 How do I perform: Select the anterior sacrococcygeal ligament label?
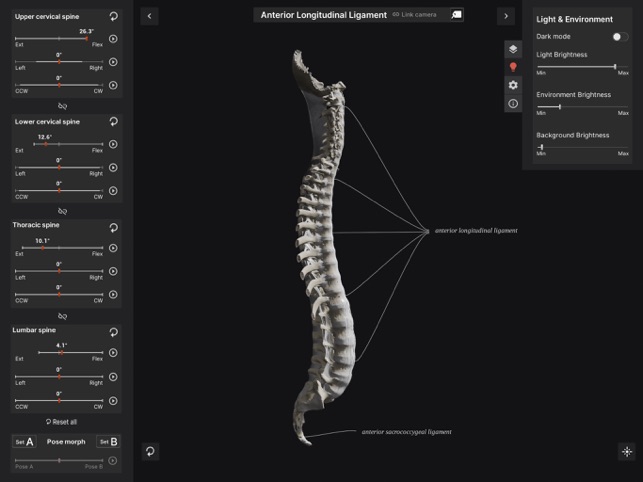(x=406, y=432)
